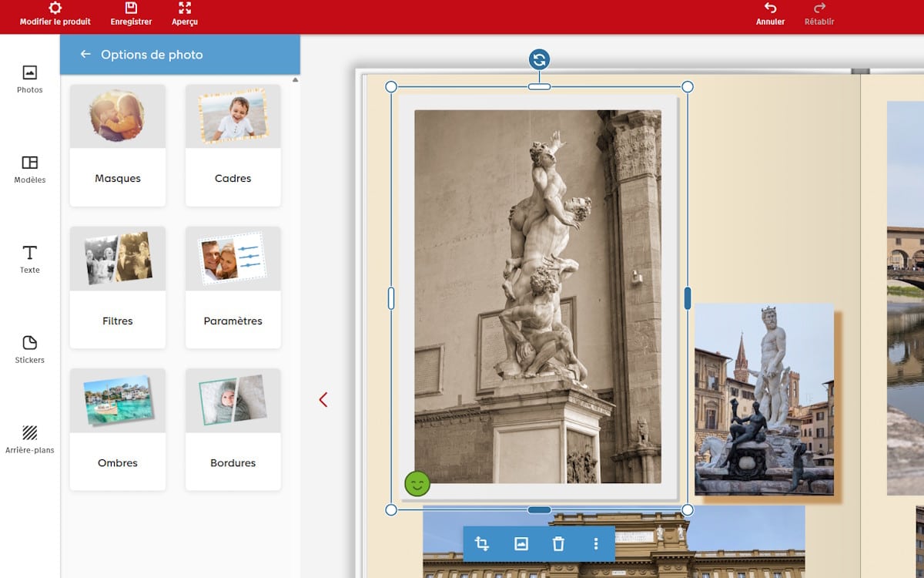Click bottom-left corner resize handle
The height and width of the screenshot is (578, 924).
391,509
